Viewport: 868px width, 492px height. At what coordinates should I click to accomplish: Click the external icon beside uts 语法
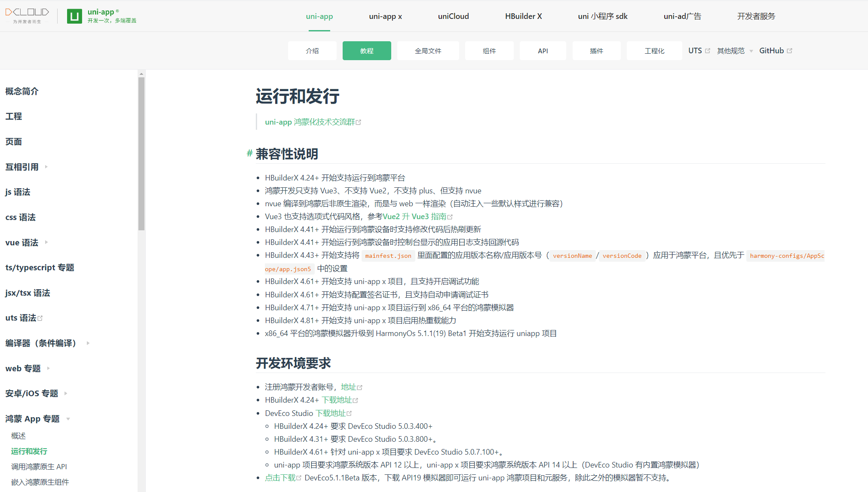(x=40, y=318)
